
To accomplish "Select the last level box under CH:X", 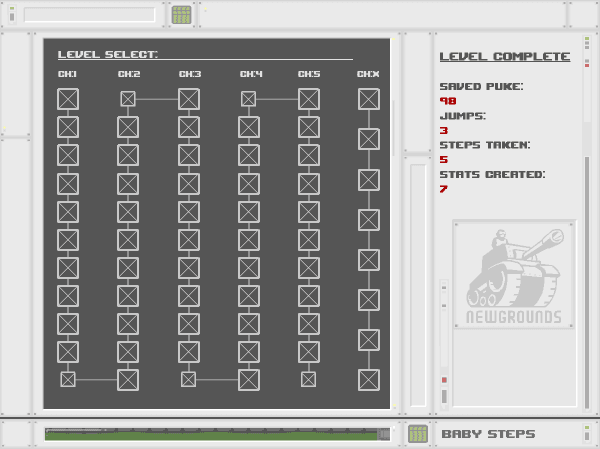I will [x=369, y=380].
